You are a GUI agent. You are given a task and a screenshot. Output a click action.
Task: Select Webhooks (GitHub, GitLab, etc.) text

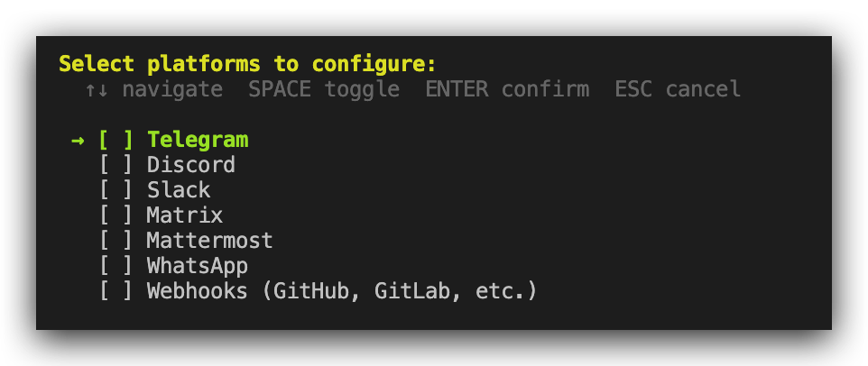tap(342, 291)
